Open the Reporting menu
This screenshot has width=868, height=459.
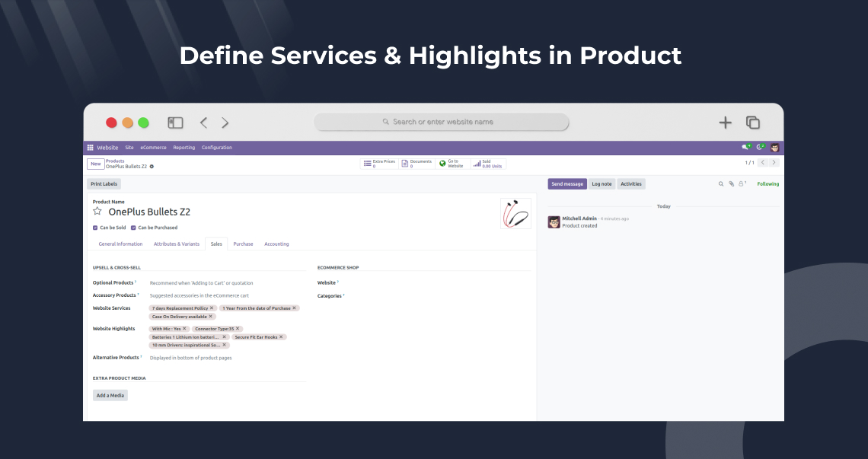tap(183, 148)
